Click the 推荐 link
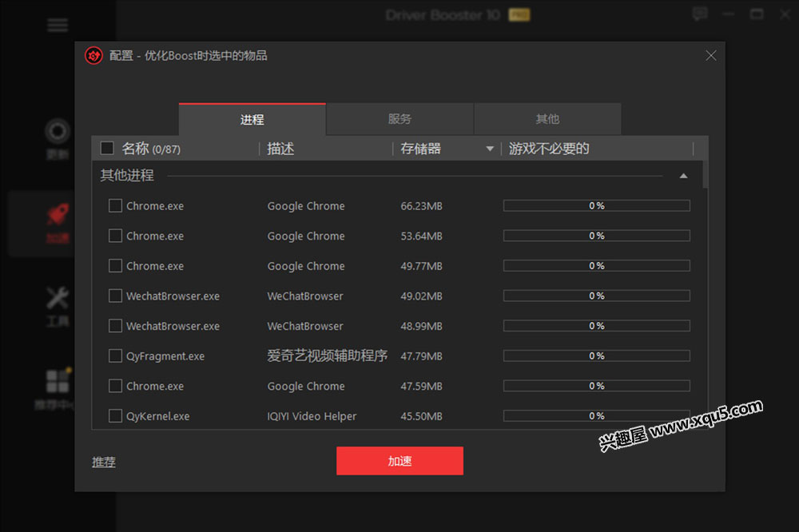This screenshot has width=799, height=532. (x=103, y=463)
